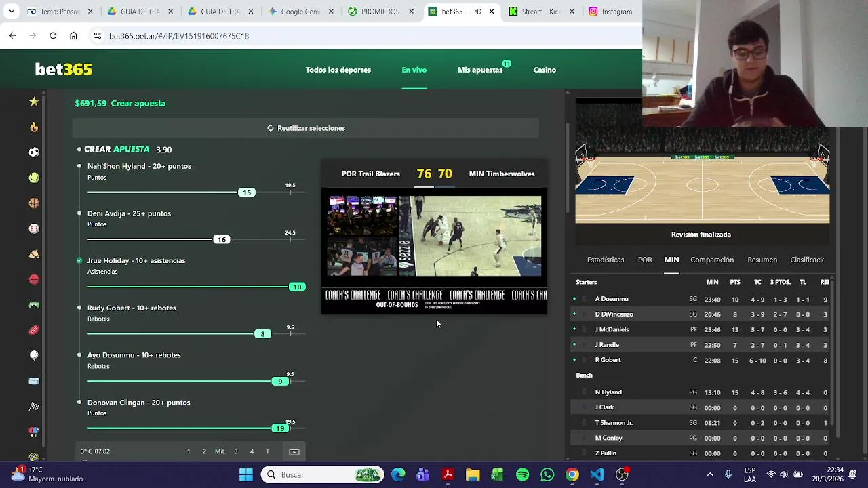Open the browser tab search dropdown arrow
The width and height of the screenshot is (868, 488).
(12, 12)
